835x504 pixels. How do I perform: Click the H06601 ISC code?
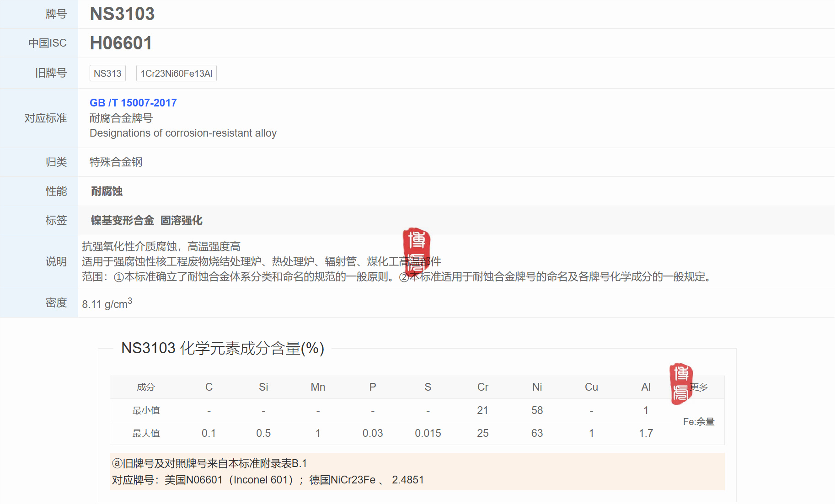point(121,43)
